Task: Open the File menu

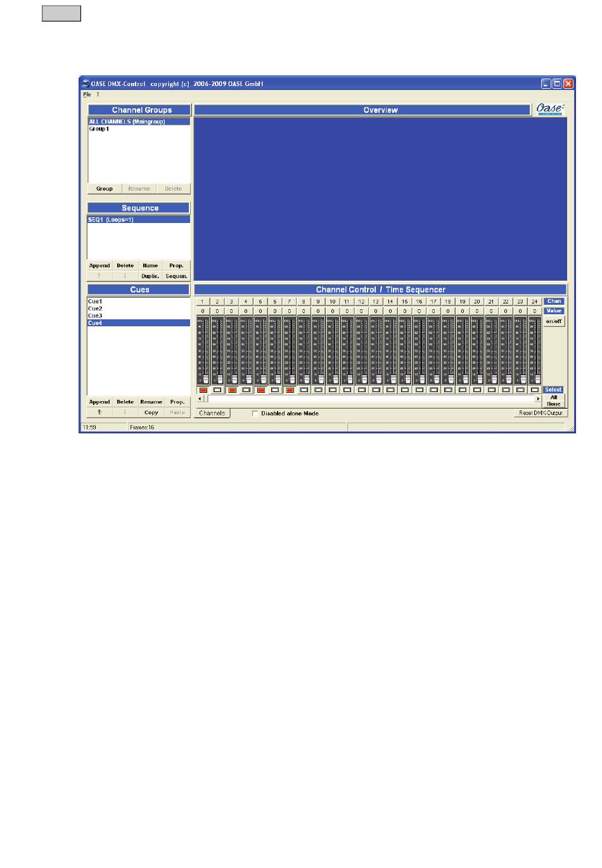Action: coord(87,94)
